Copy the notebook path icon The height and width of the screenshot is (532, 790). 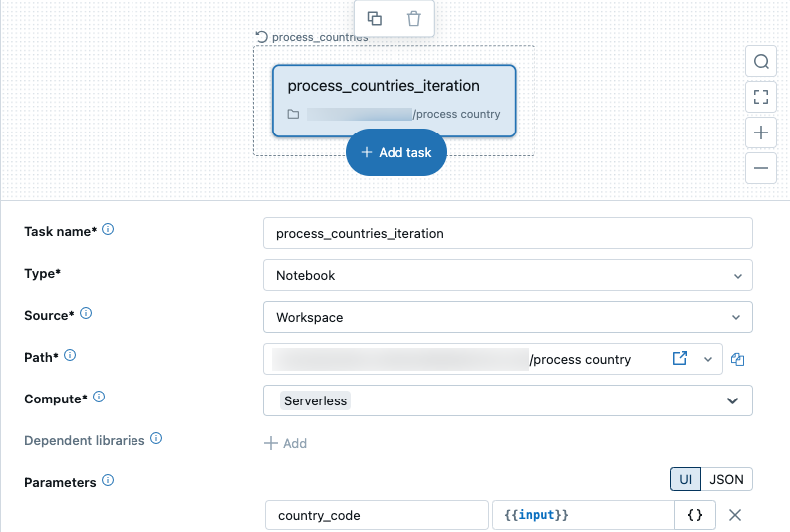click(738, 360)
